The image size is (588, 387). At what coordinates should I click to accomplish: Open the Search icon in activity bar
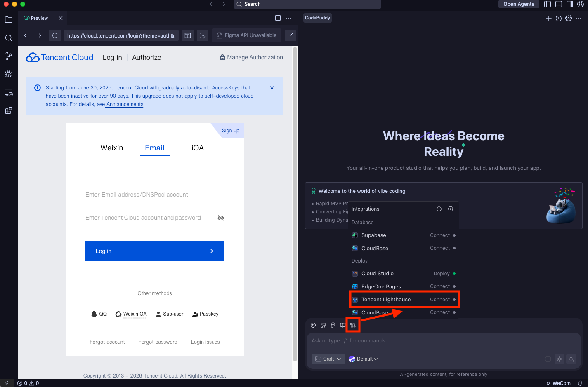(8, 38)
